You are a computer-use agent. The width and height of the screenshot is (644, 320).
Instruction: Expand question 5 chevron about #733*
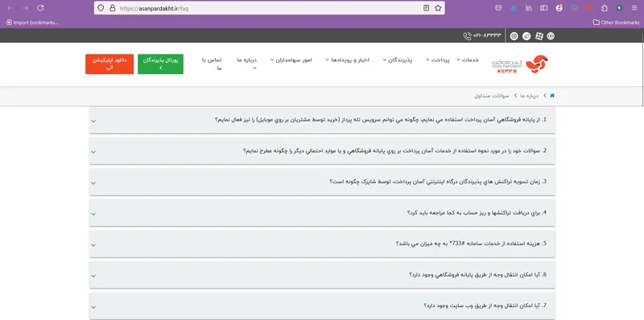click(93, 245)
